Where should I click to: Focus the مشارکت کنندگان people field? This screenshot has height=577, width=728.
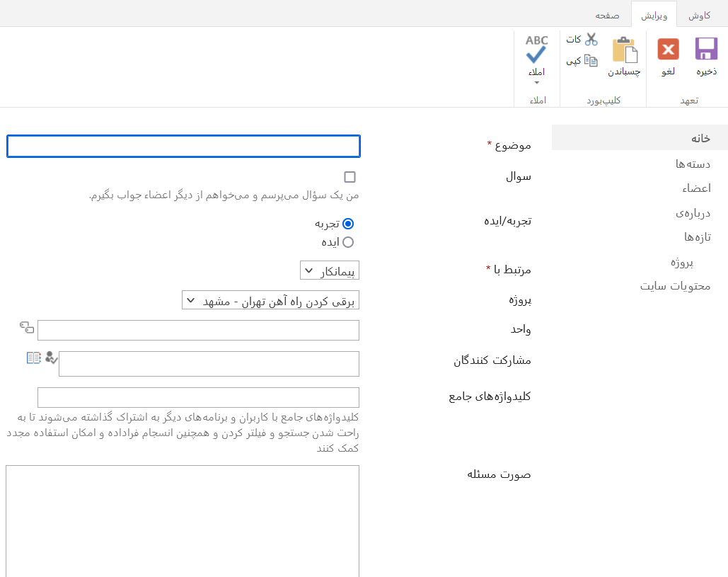(209, 364)
